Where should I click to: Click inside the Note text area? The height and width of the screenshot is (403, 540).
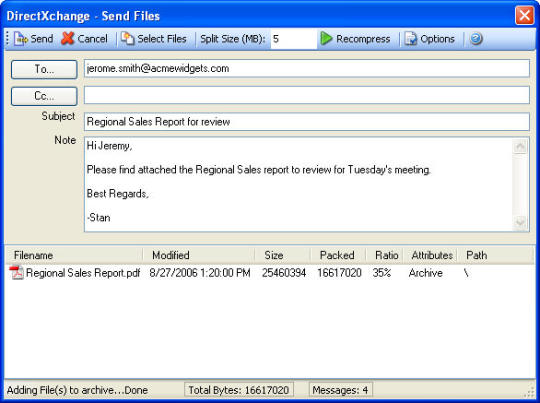pyautogui.click(x=298, y=184)
